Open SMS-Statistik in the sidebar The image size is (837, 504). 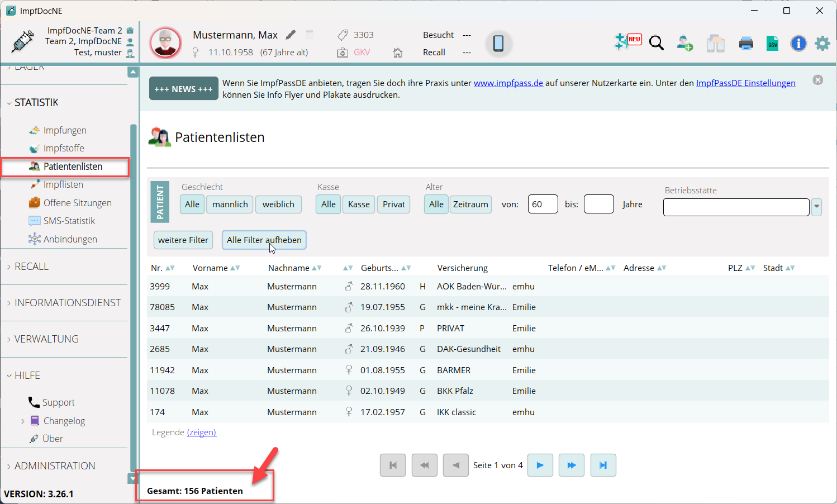pyautogui.click(x=69, y=221)
